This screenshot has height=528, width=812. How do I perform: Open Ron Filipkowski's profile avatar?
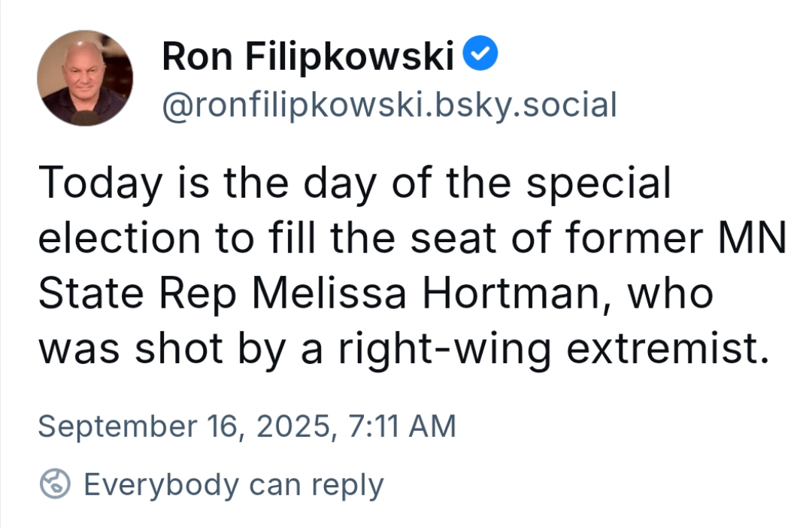point(85,77)
